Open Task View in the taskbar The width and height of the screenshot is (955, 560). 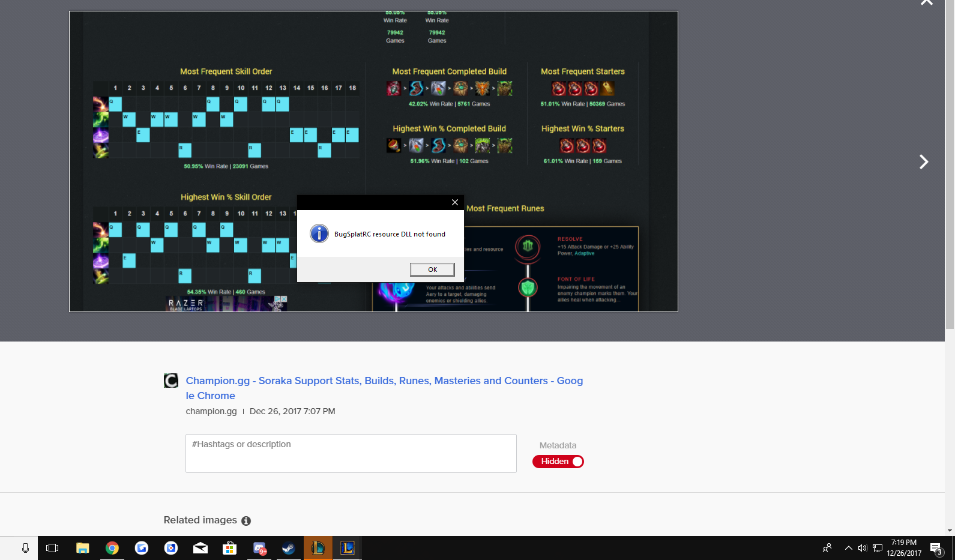coord(52,548)
